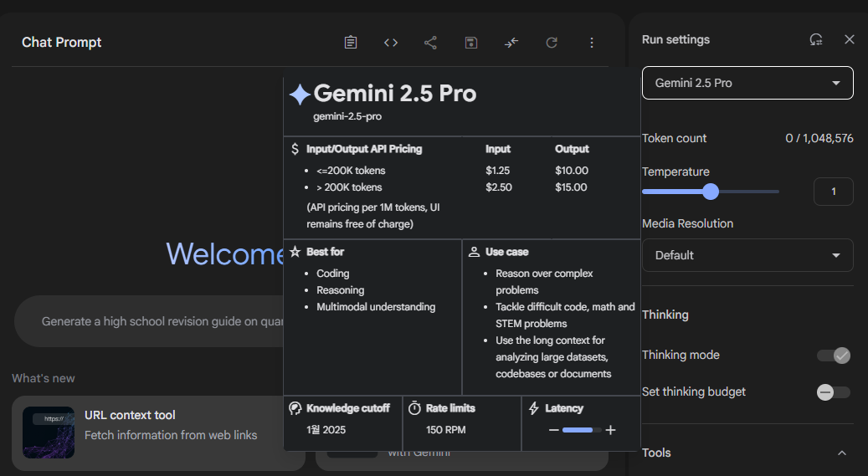Click the 150 RPM rate limit value

(445, 430)
